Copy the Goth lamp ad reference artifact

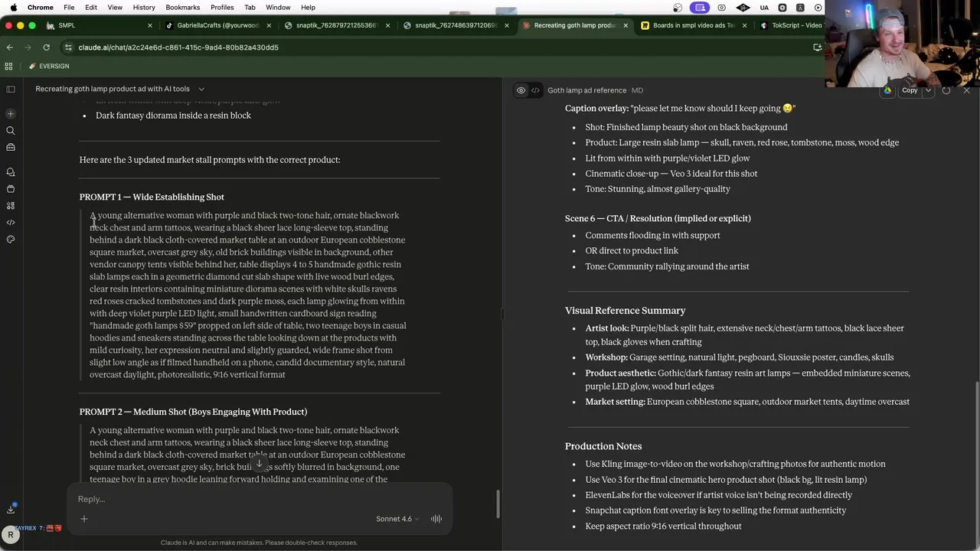909,90
